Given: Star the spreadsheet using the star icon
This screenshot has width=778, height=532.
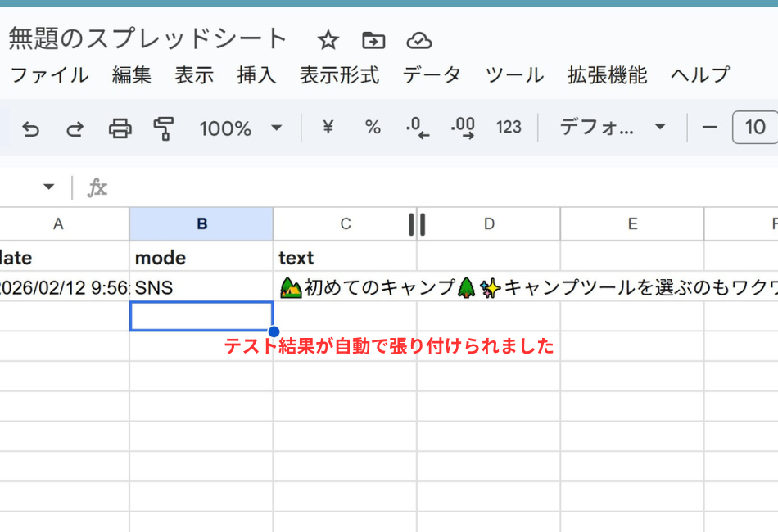Looking at the screenshot, I should (x=328, y=39).
